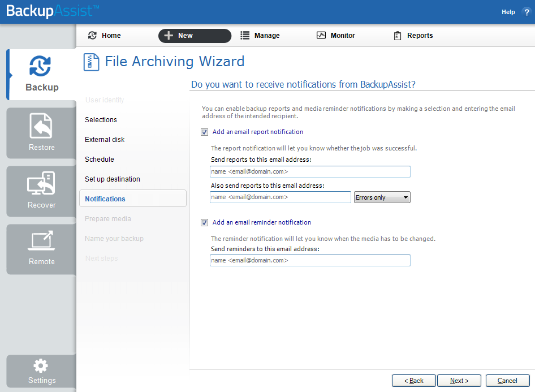Go to the Home tab
535x392 pixels.
105,36
